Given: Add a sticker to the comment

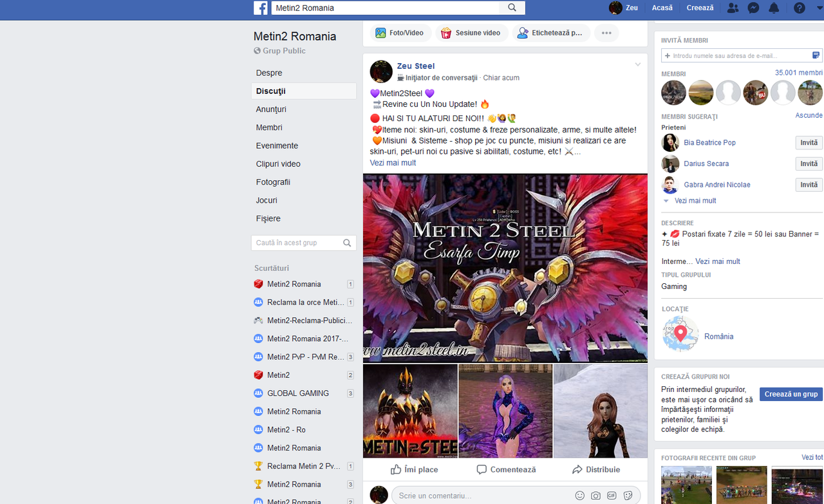Looking at the screenshot, I should [628, 495].
